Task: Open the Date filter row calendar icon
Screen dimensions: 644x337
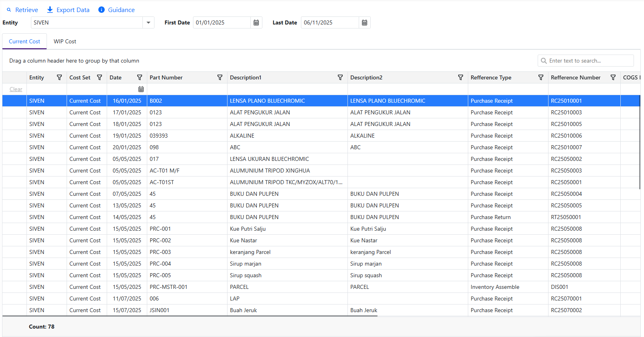Action: (x=141, y=89)
